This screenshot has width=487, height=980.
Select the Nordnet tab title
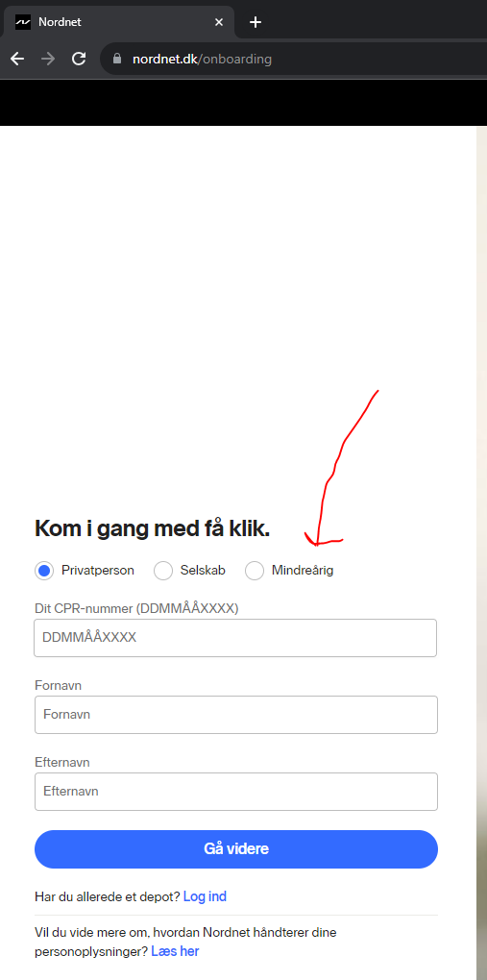pyautogui.click(x=60, y=22)
